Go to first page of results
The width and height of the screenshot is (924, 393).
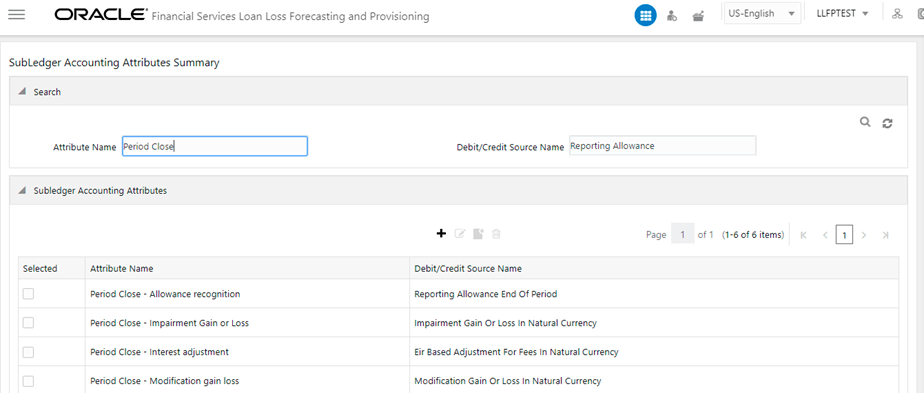803,235
